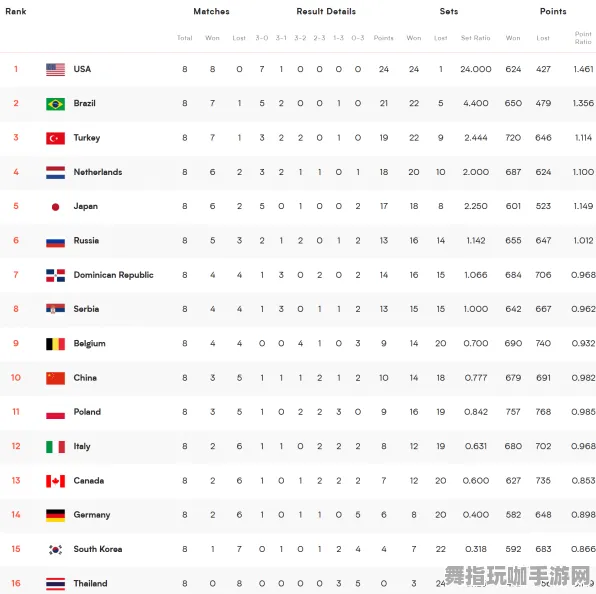Open the Thailand team name link
The height and width of the screenshot is (594, 596).
pyautogui.click(x=90, y=583)
